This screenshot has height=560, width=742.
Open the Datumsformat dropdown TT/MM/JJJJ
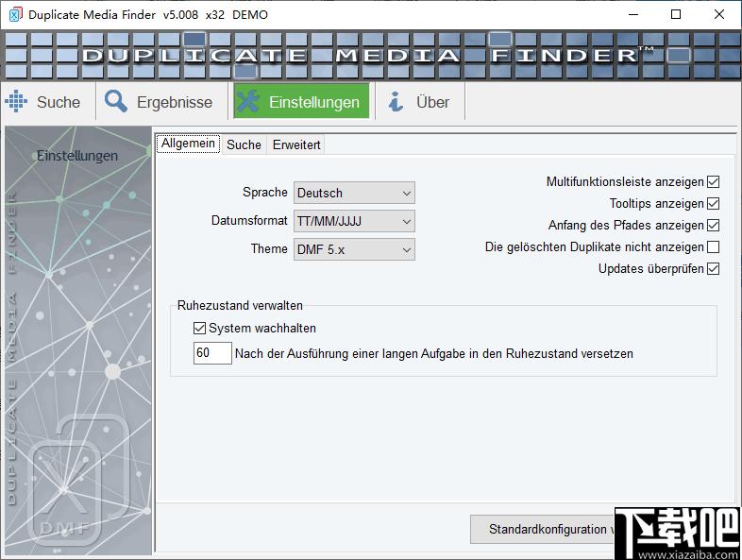[x=354, y=221]
